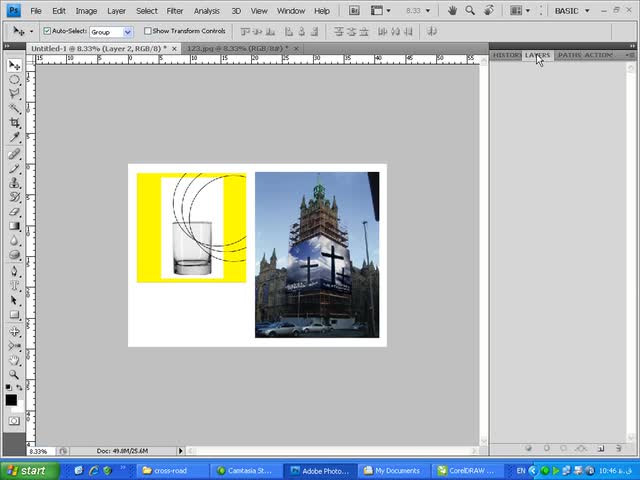Click Auto-Align Layers icon

pyautogui.click(x=432, y=31)
